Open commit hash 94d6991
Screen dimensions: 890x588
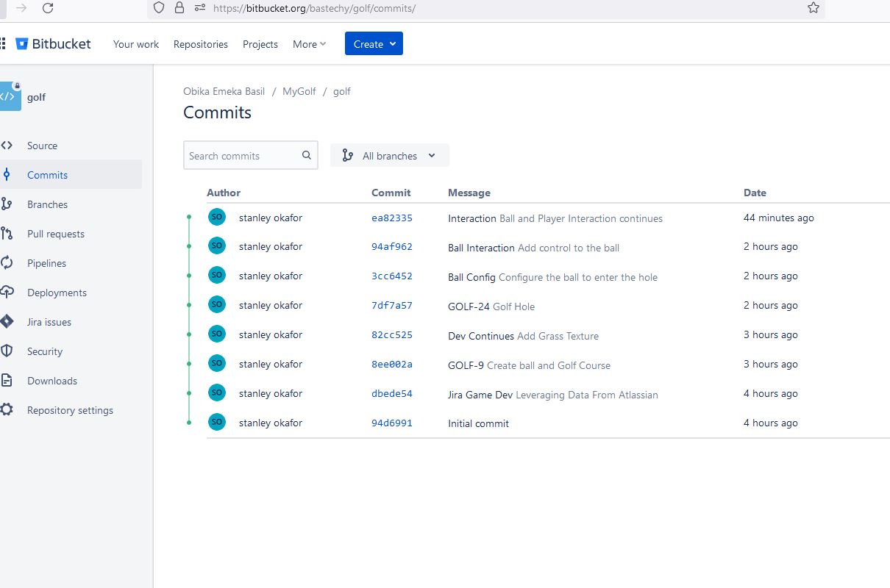pos(392,423)
